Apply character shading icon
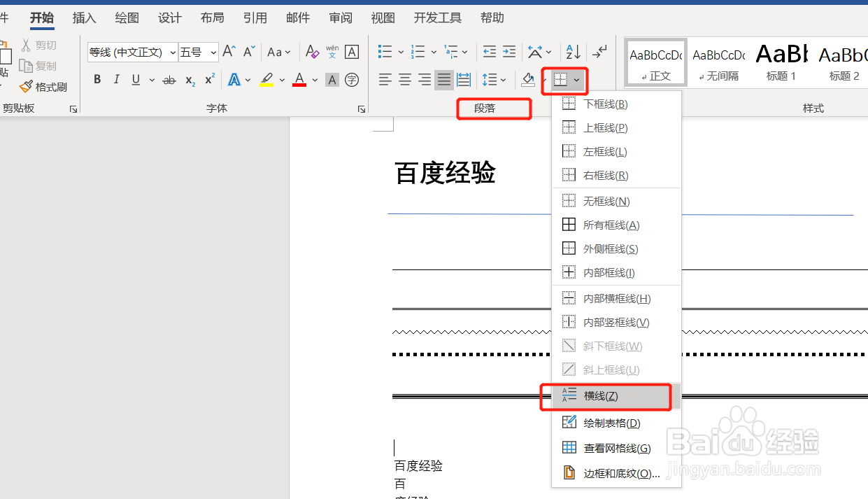 (x=332, y=80)
